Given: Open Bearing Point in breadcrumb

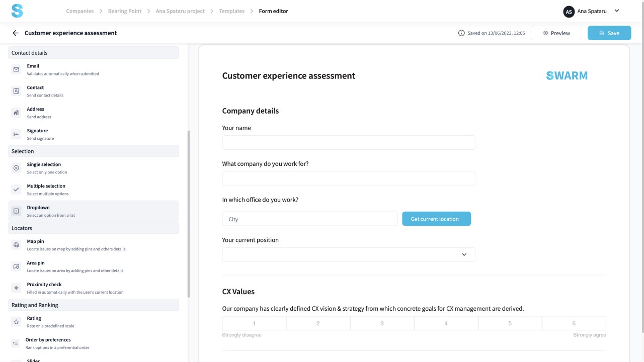Looking at the screenshot, I should (x=124, y=11).
